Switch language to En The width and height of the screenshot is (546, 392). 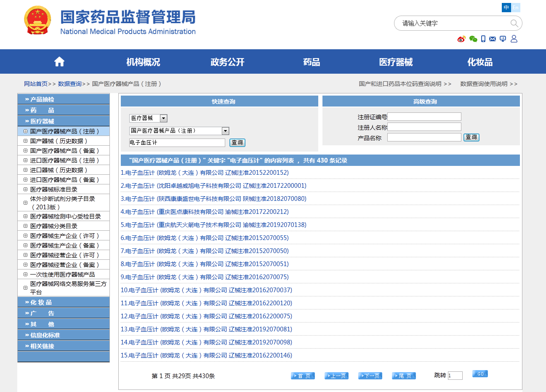click(516, 8)
